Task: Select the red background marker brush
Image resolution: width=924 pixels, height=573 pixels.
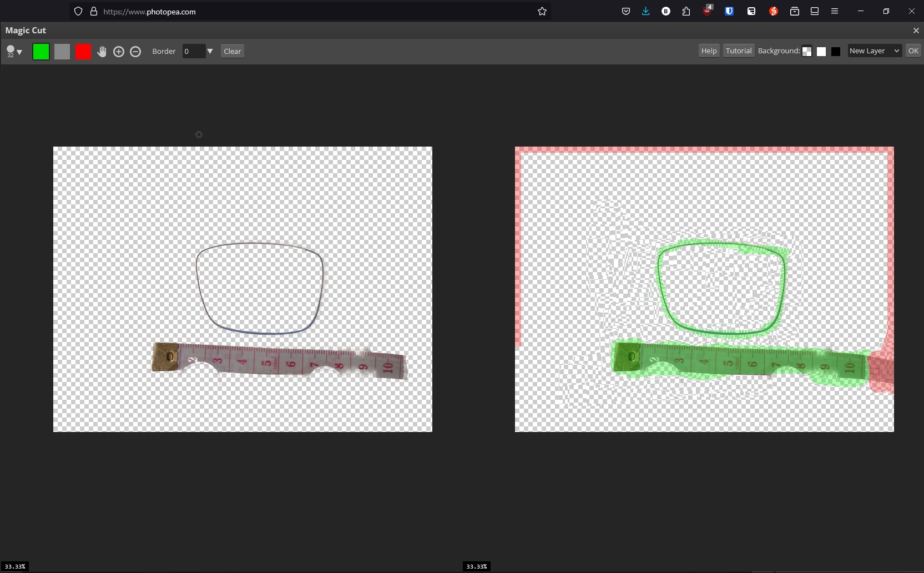Action: point(83,52)
